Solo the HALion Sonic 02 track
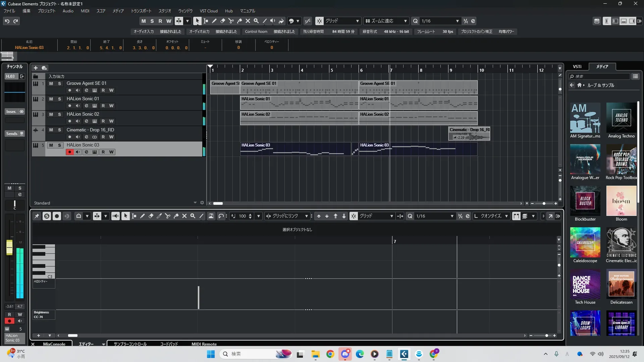Screen dimensions: 644x362 (x=59, y=114)
